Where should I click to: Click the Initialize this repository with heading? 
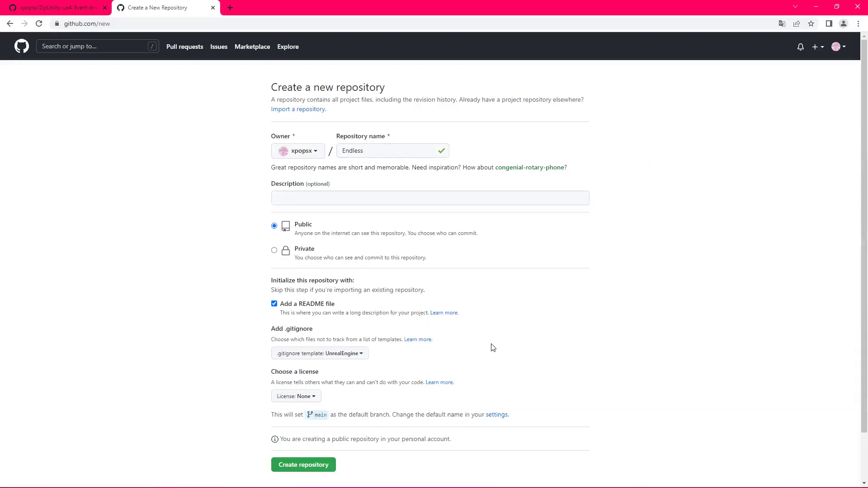point(312,280)
